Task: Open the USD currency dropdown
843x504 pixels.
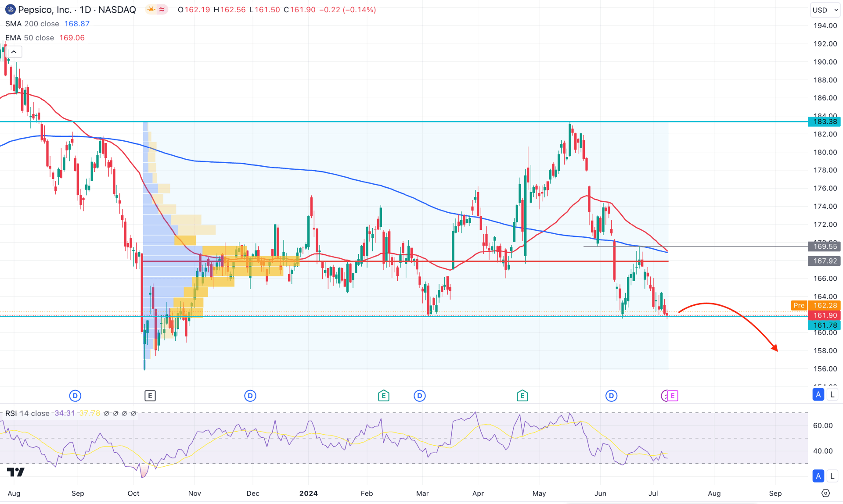Action: click(x=825, y=10)
